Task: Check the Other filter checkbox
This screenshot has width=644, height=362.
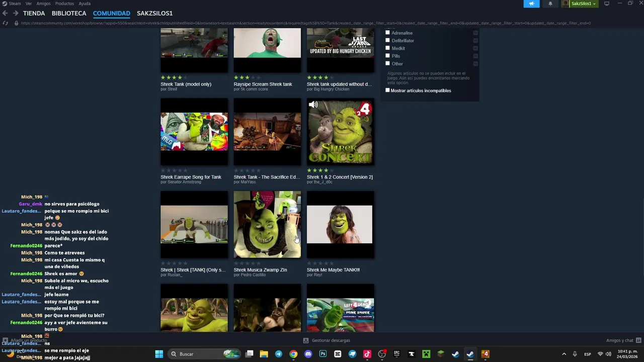Action: pyautogui.click(x=387, y=63)
